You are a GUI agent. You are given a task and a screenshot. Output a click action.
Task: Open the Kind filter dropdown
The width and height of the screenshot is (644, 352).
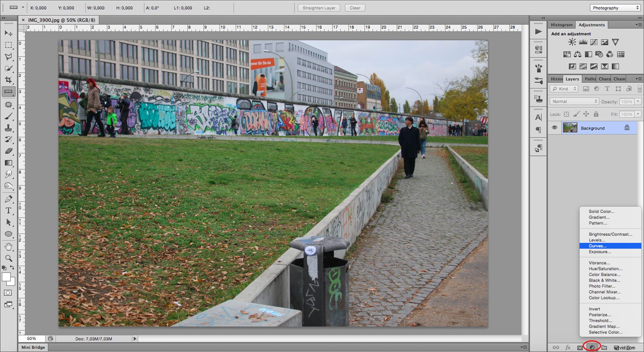point(563,88)
